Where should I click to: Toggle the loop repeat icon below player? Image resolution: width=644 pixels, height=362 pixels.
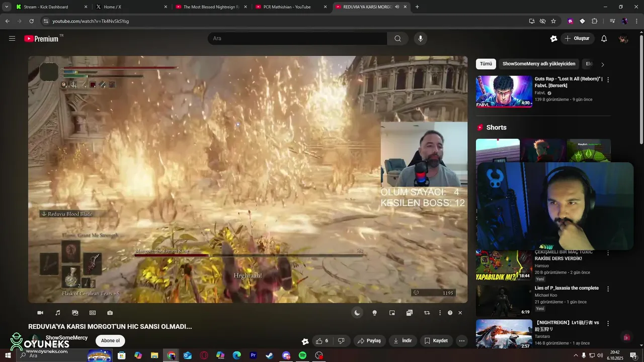427,313
